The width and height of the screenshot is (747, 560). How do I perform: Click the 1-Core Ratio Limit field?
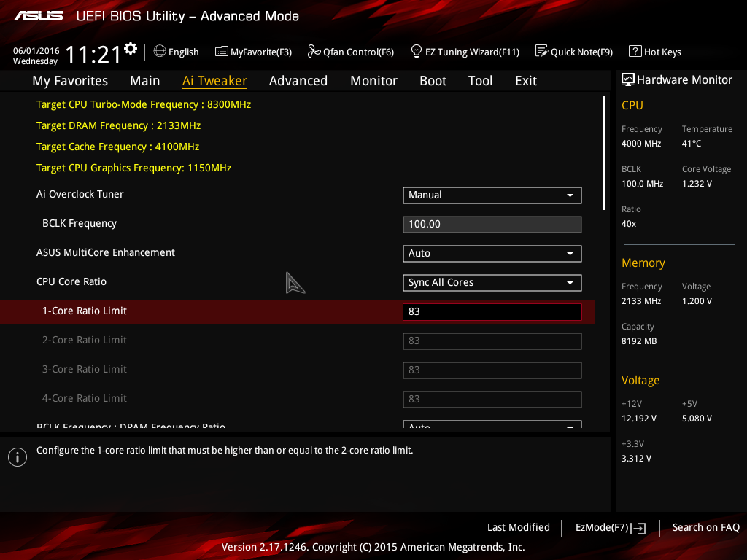[x=492, y=312]
